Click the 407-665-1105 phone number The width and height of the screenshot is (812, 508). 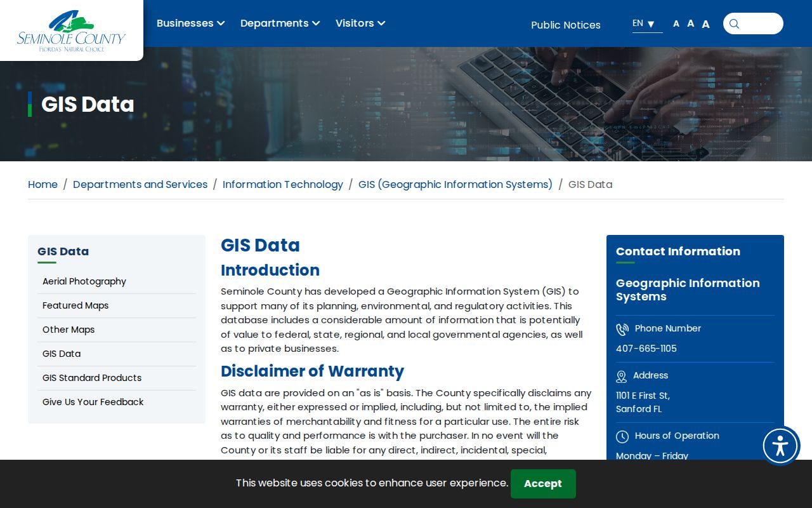tap(646, 349)
